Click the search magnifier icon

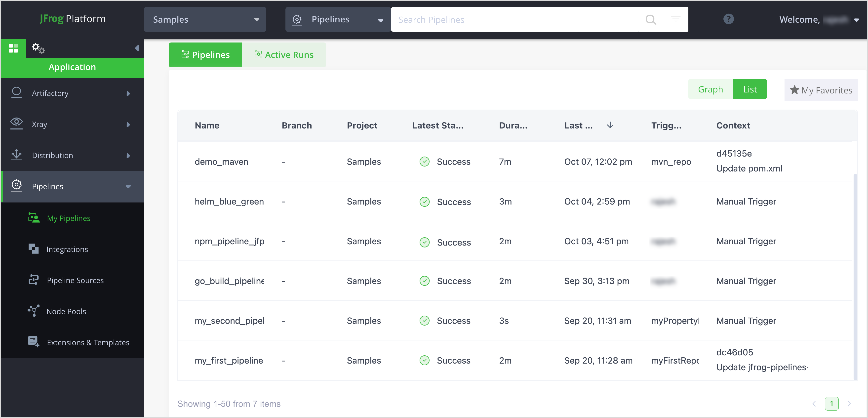click(650, 20)
